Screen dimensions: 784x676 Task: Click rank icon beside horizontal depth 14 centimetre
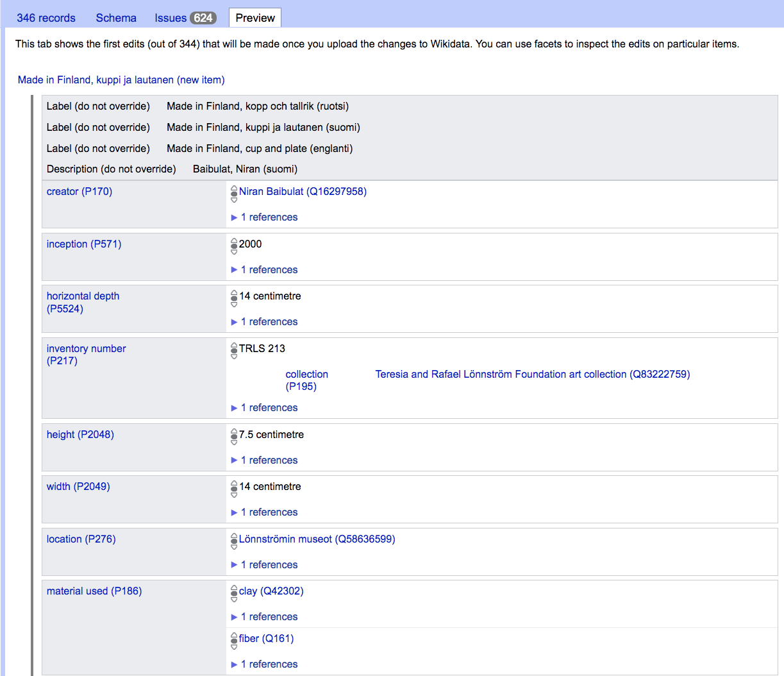tap(234, 299)
